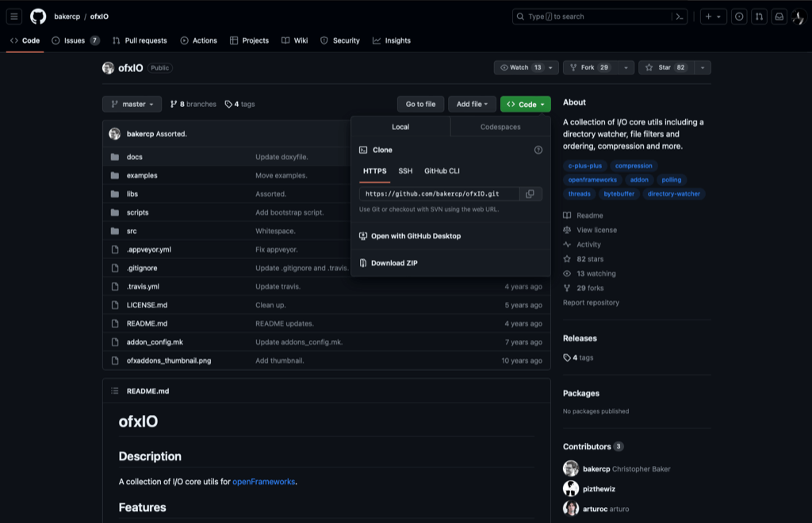Open the master branch dropdown
The height and width of the screenshot is (523, 812).
pos(132,104)
